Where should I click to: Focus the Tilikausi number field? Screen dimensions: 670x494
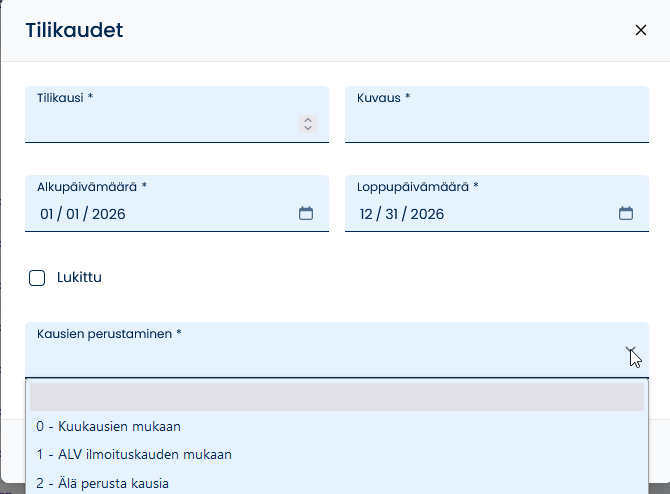[x=177, y=114]
